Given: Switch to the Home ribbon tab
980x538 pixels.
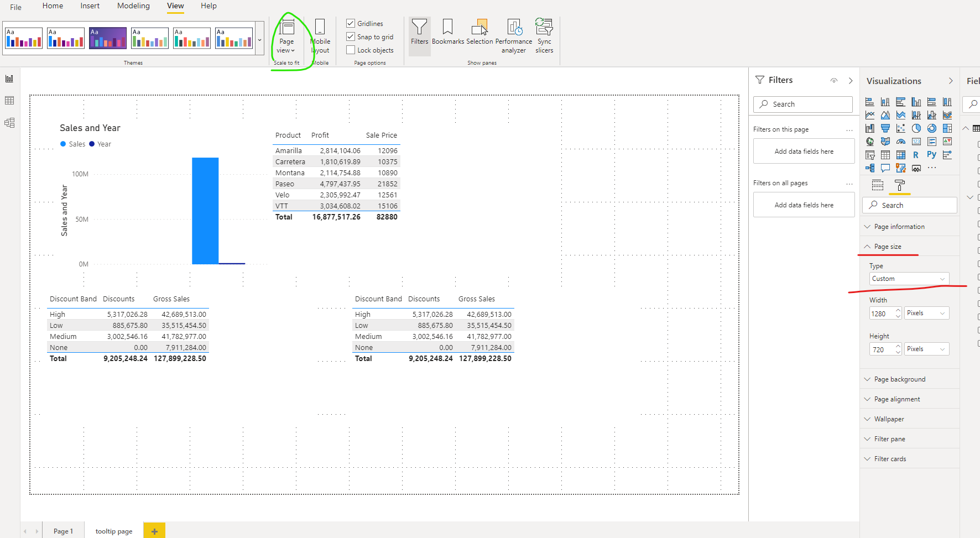Looking at the screenshot, I should click(53, 6).
